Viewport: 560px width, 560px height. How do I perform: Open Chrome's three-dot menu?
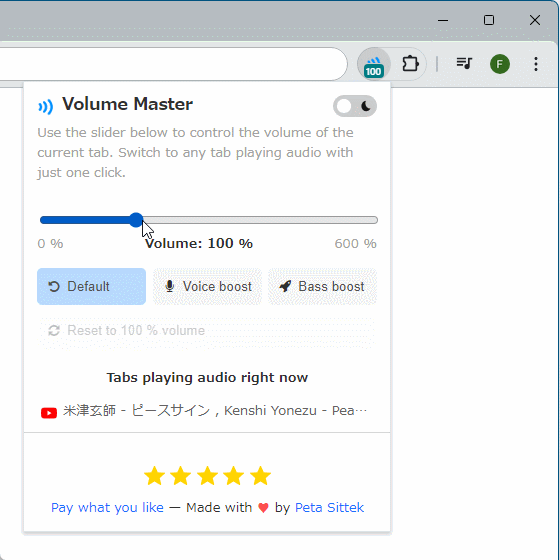point(535,64)
